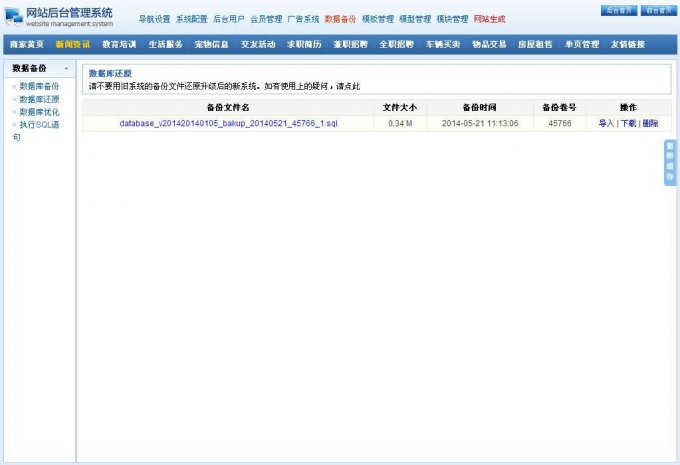Switch to the 全职招聘 tab
Image resolution: width=680 pixels, height=465 pixels.
[397, 44]
